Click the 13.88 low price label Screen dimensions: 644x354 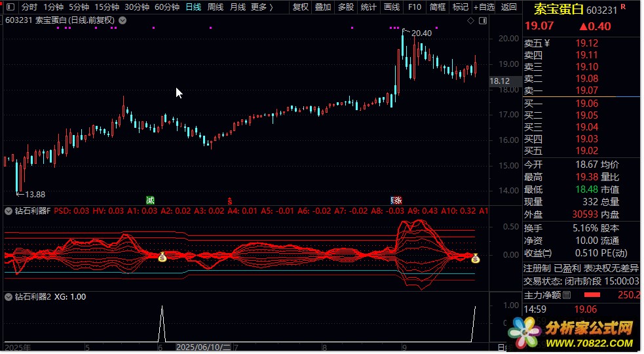pos(35,195)
